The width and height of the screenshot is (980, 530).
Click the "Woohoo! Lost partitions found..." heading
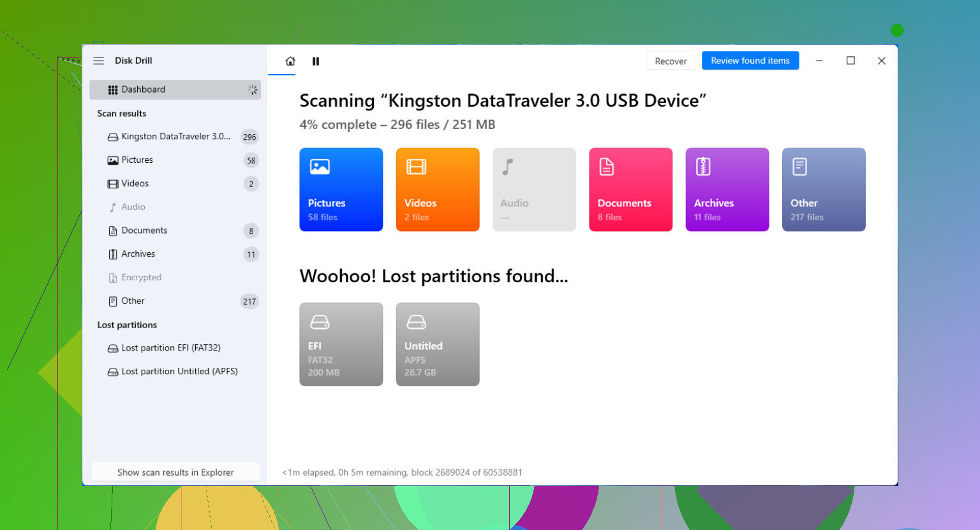pos(434,276)
